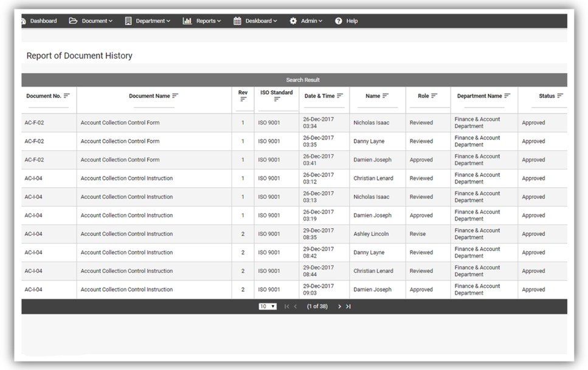Open the Help menu item
588x370 pixels.
tap(346, 21)
